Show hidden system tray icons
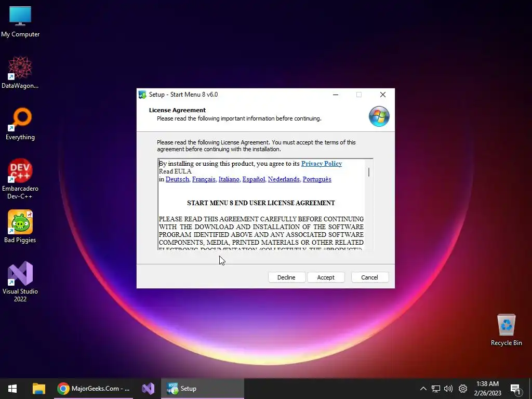The image size is (532, 399). click(x=423, y=389)
